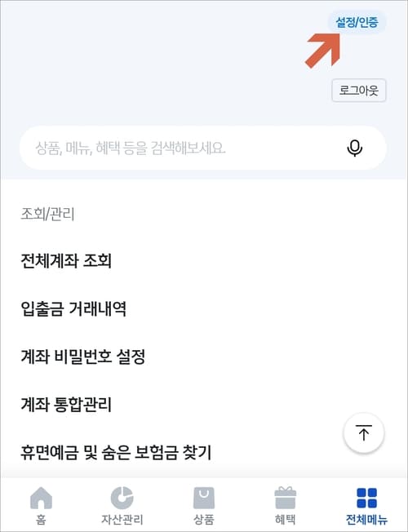
Task: Go to 계좌 비밀번호 설정
Action: pos(82,357)
